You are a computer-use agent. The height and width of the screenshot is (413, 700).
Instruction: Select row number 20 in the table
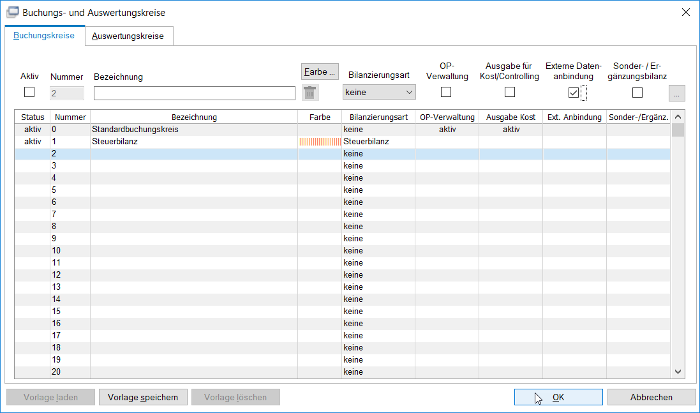(x=343, y=371)
